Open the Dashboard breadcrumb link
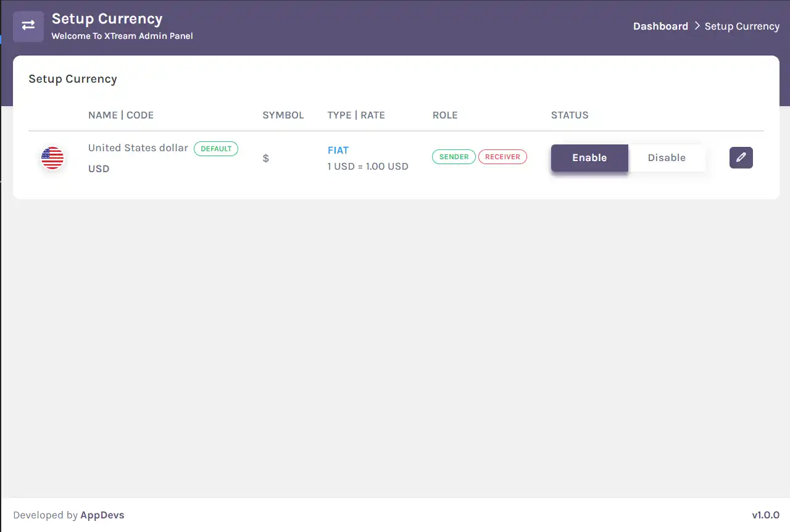This screenshot has height=532, width=790. pyautogui.click(x=660, y=26)
